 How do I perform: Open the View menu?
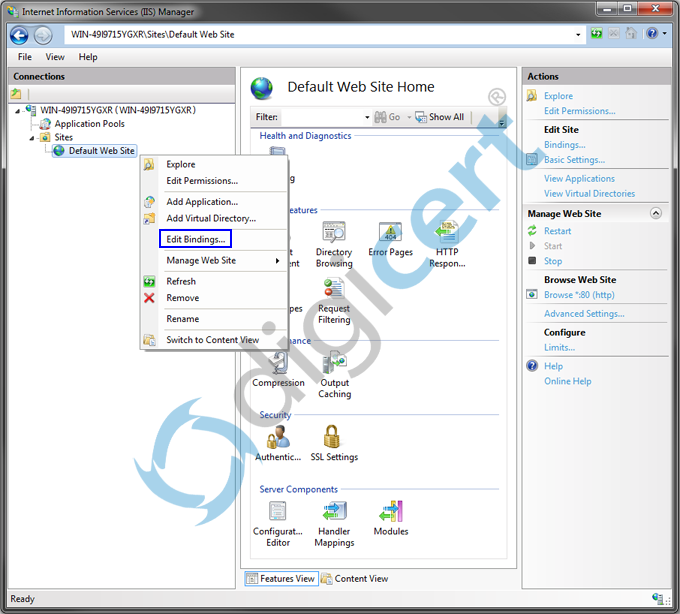[x=55, y=57]
